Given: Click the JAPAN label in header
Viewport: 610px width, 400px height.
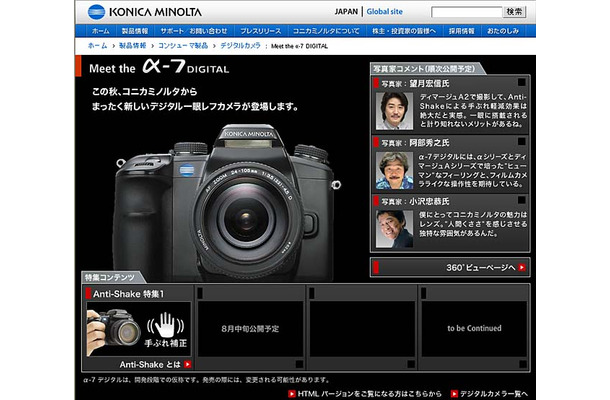Looking at the screenshot, I should 346,12.
